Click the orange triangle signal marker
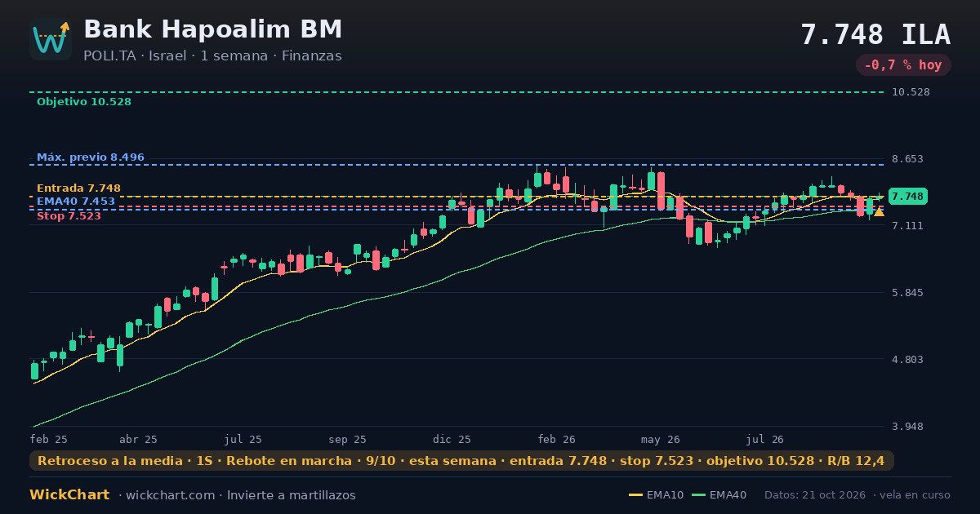This screenshot has height=514, width=980. point(879,212)
